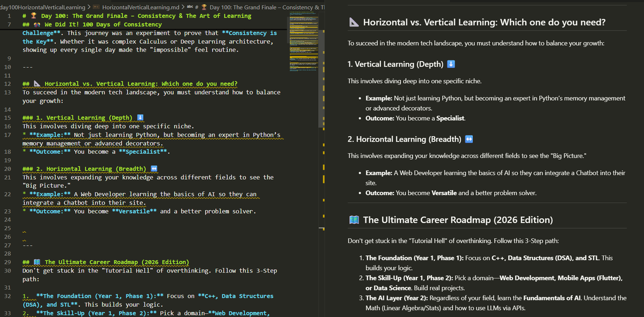Select line number 15 in the gutter
644x317 pixels.
pos(8,117)
